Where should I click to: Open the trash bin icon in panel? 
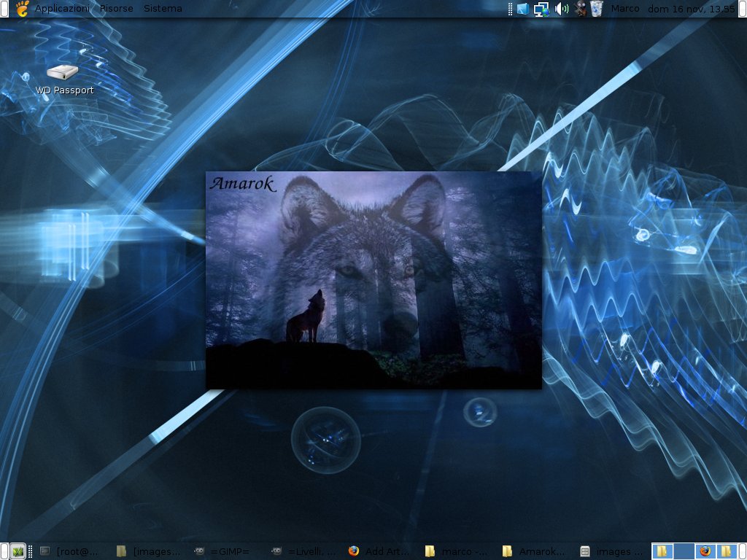tap(597, 9)
